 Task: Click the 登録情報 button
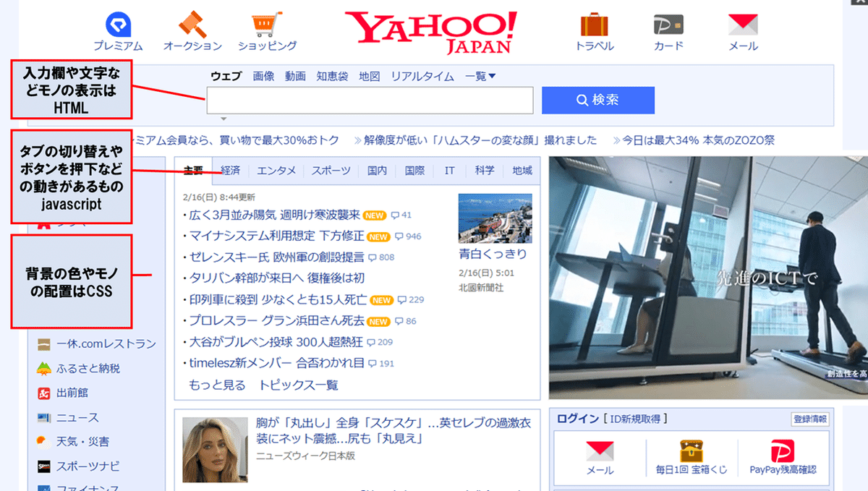pos(810,419)
